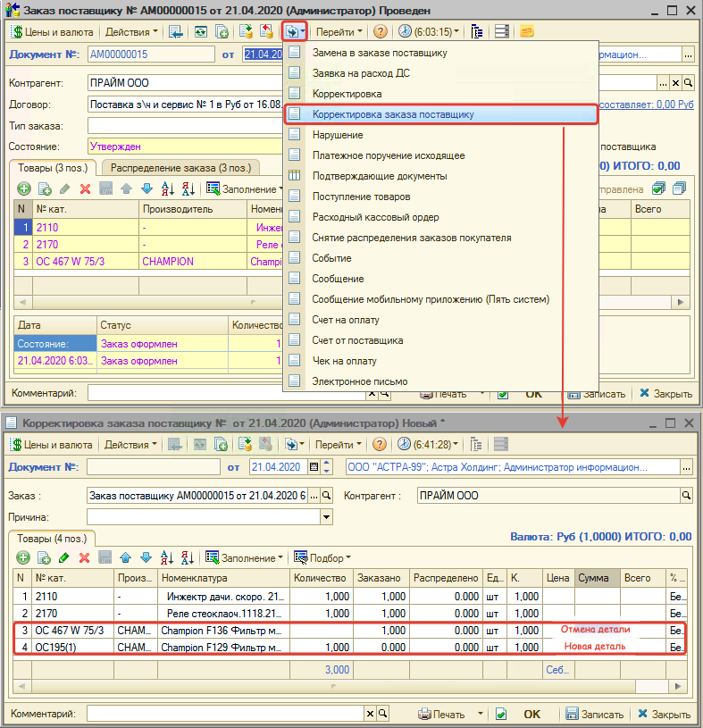Click date spinner arrows near 21.04.2020

327,467
